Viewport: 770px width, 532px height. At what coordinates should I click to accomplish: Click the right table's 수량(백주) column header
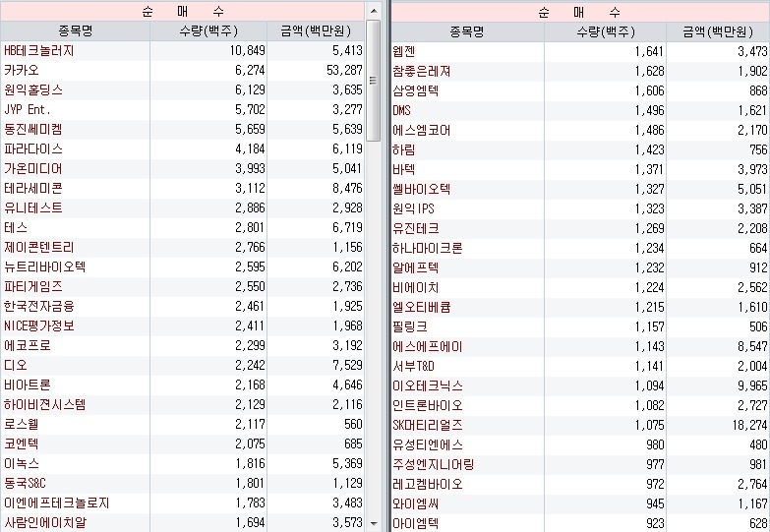(x=606, y=31)
